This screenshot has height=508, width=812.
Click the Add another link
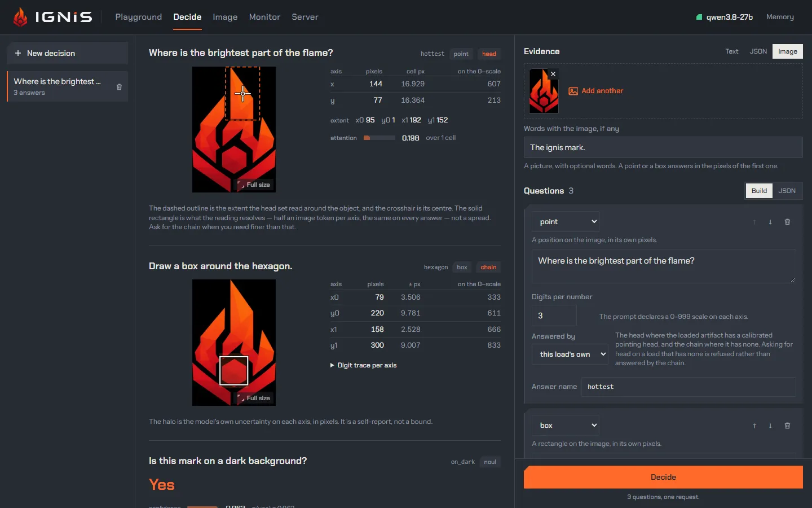[602, 91]
